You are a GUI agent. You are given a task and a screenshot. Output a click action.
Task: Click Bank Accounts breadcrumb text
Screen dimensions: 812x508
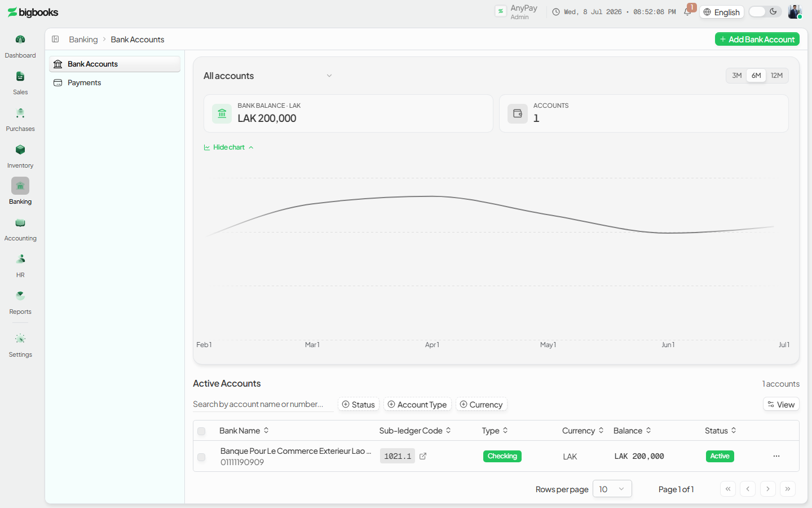(x=138, y=40)
